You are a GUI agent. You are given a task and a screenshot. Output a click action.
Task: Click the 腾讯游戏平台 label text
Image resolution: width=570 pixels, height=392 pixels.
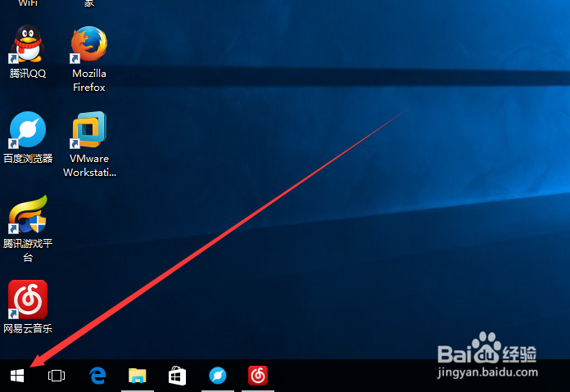tap(28, 250)
